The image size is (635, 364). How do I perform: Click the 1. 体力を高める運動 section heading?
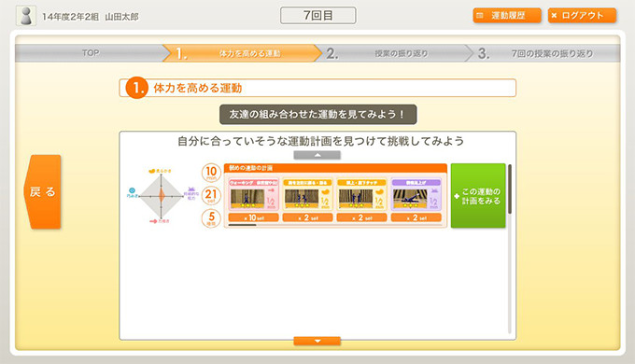[317, 88]
